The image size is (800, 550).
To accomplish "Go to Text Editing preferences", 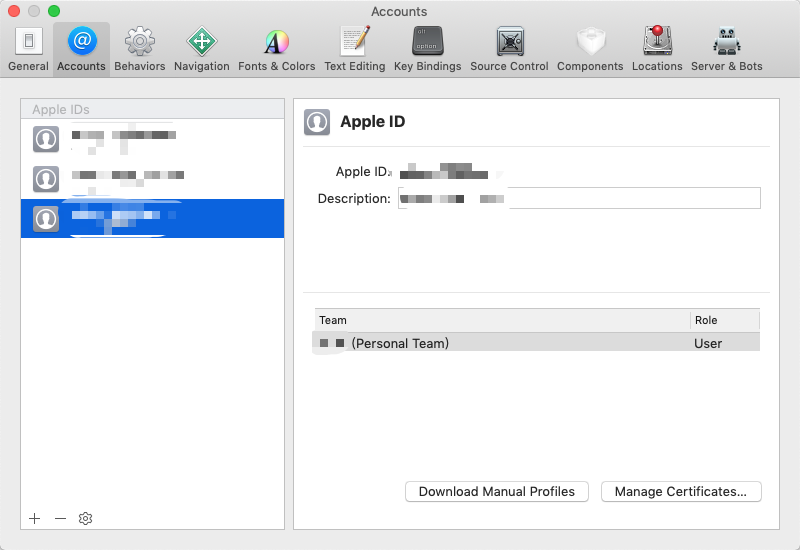I will pos(355,49).
